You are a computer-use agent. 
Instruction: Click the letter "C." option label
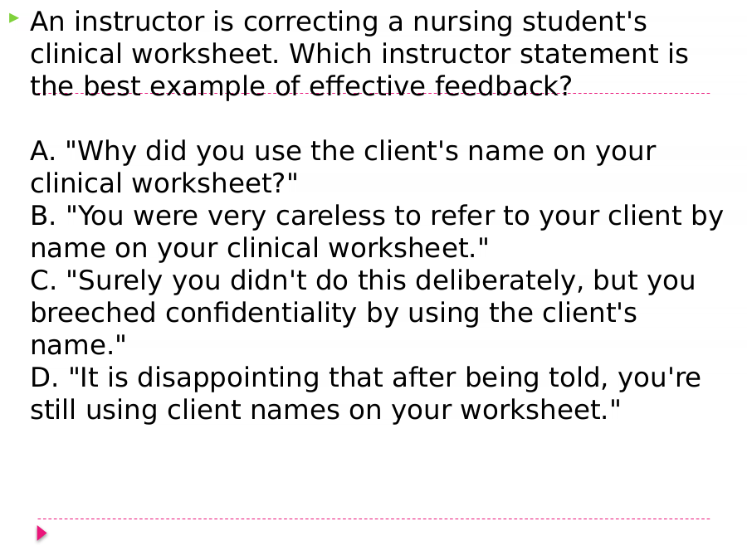[43, 281]
